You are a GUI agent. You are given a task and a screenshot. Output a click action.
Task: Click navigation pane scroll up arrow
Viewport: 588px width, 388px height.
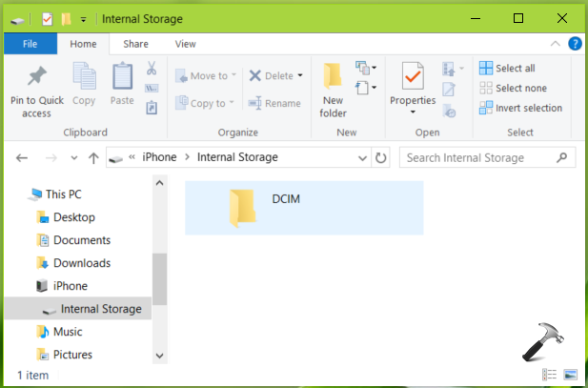point(159,183)
